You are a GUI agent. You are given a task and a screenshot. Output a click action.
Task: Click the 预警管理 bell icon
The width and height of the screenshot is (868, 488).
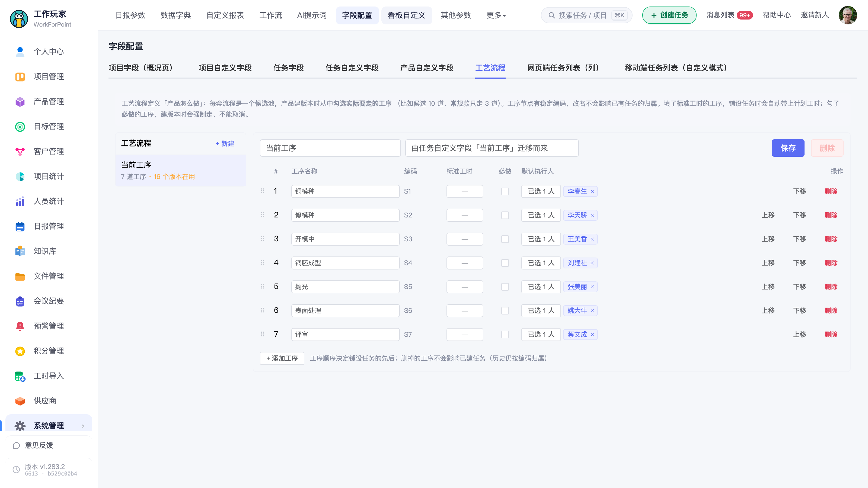[x=20, y=326]
